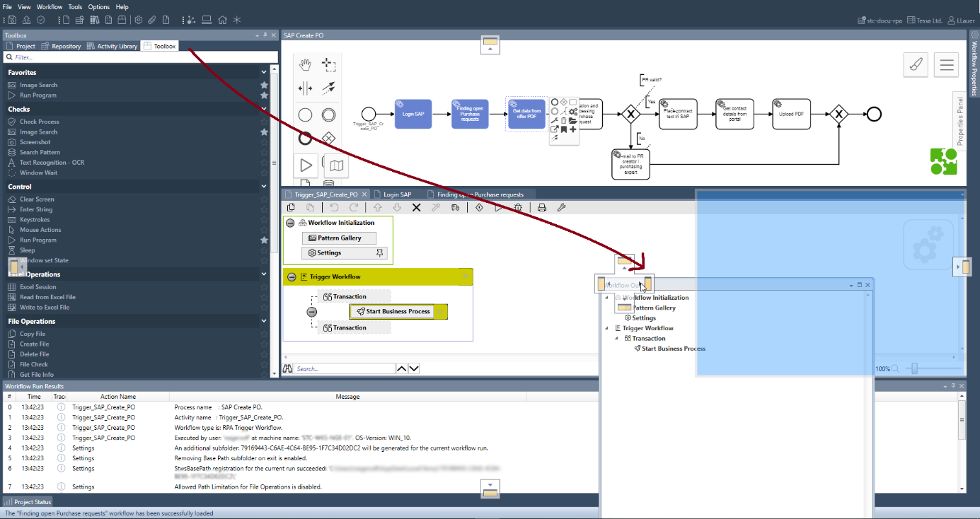The height and width of the screenshot is (519, 980).
Task: Collapse the Favorites section in Toolbox
Action: 264,72
